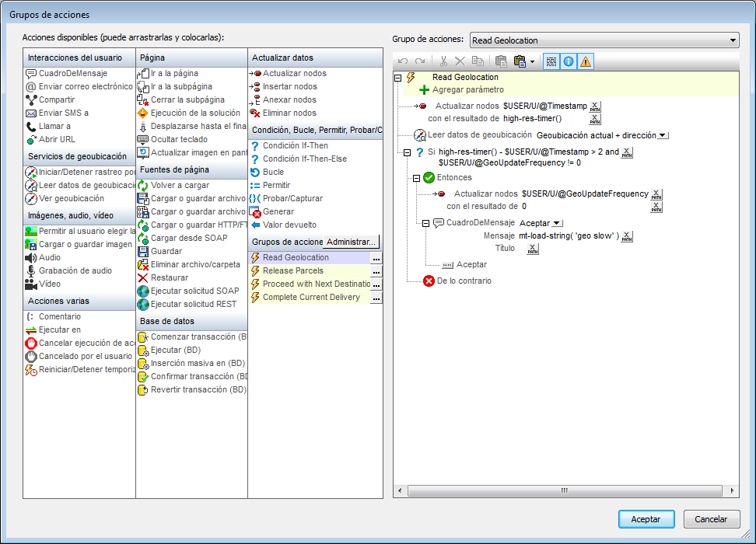The image size is (756, 544).
Task: Toggle the yellow warning triangle toolbar button
Action: [586, 61]
